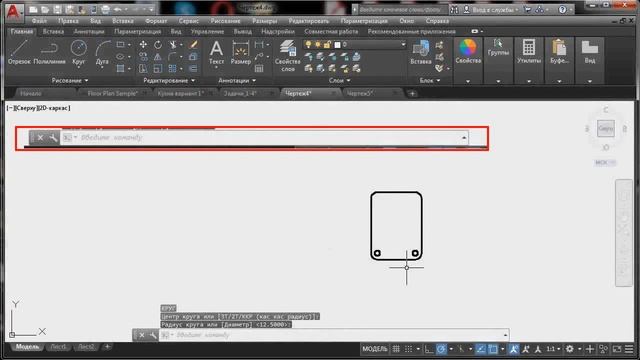
Task: Click МОДЕЛЬ button in status bar
Action: pyautogui.click(x=375, y=349)
